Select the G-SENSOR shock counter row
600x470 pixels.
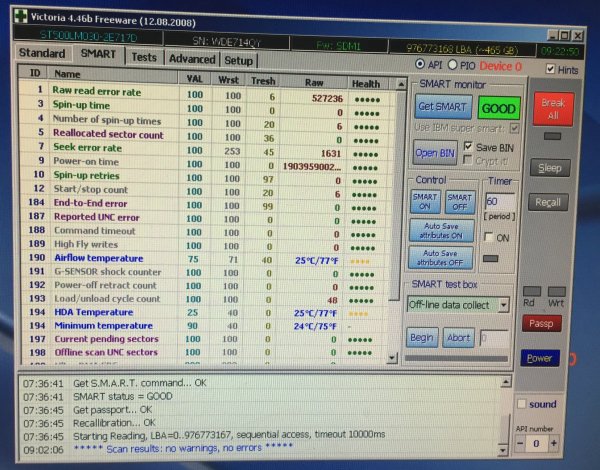click(203, 273)
